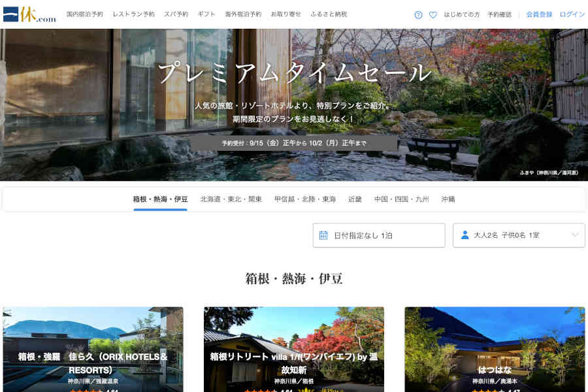Open はつはな hotel card

coord(495,350)
